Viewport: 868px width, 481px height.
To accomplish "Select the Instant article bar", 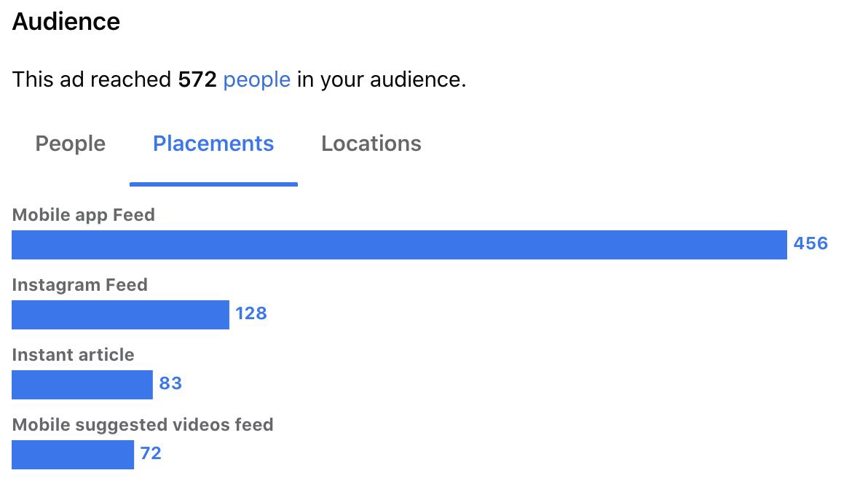I will (x=82, y=385).
